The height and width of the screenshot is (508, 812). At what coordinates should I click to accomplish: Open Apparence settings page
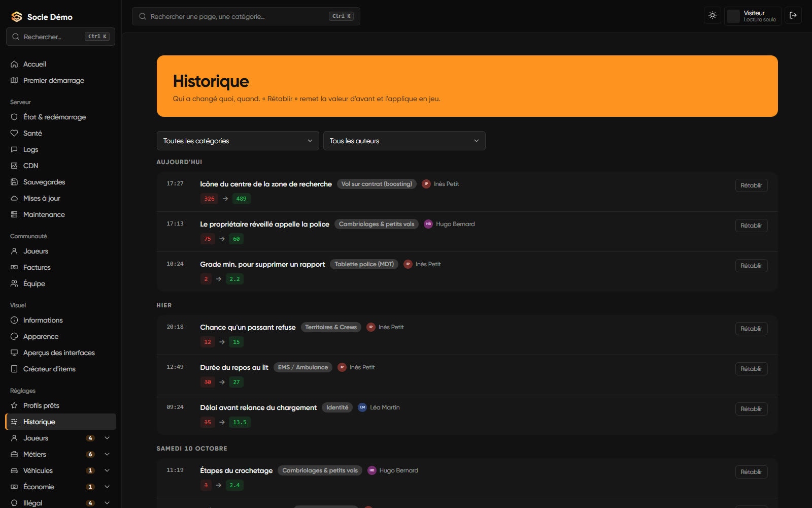coord(60,336)
